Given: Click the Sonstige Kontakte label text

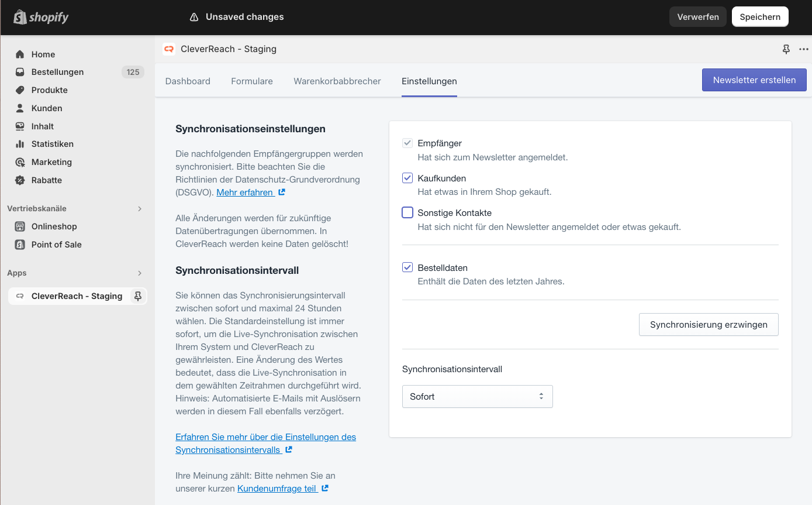Looking at the screenshot, I should (x=454, y=212).
